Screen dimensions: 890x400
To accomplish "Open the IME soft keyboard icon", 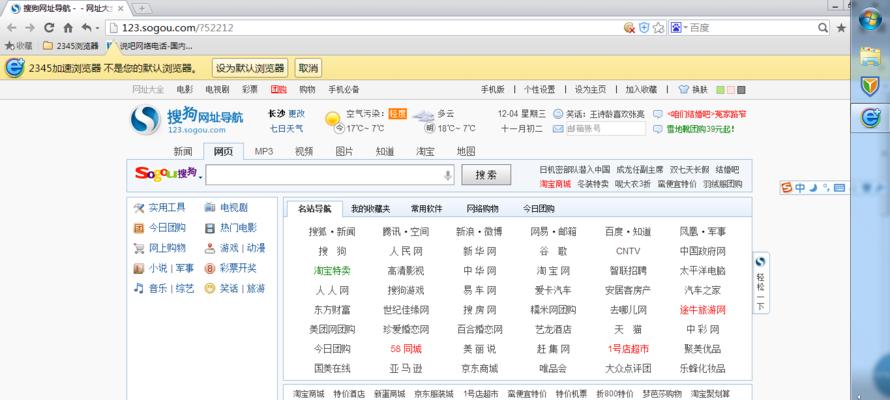I will tap(840, 188).
